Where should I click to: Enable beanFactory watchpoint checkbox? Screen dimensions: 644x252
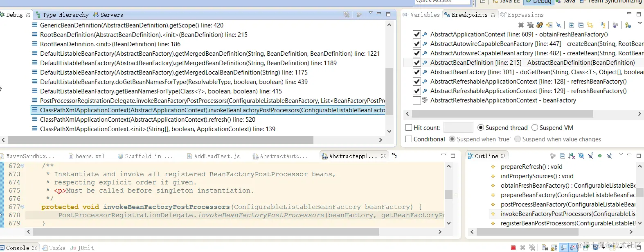coord(417,100)
